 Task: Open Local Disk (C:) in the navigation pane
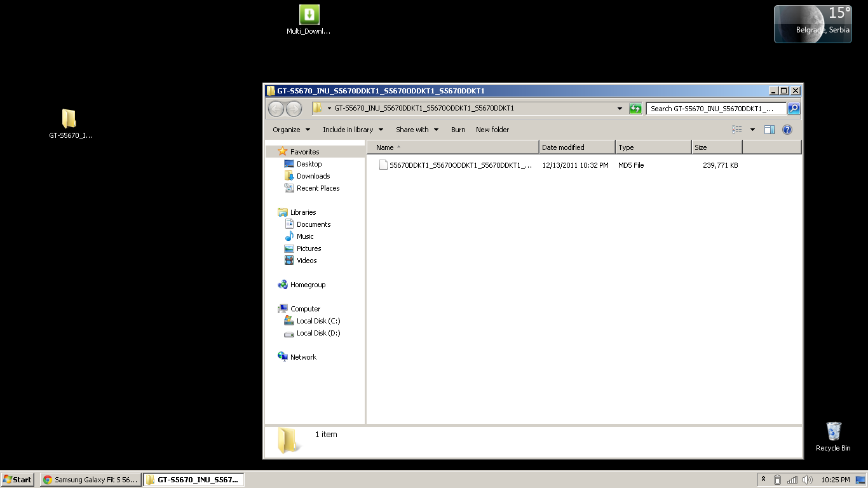click(318, 321)
